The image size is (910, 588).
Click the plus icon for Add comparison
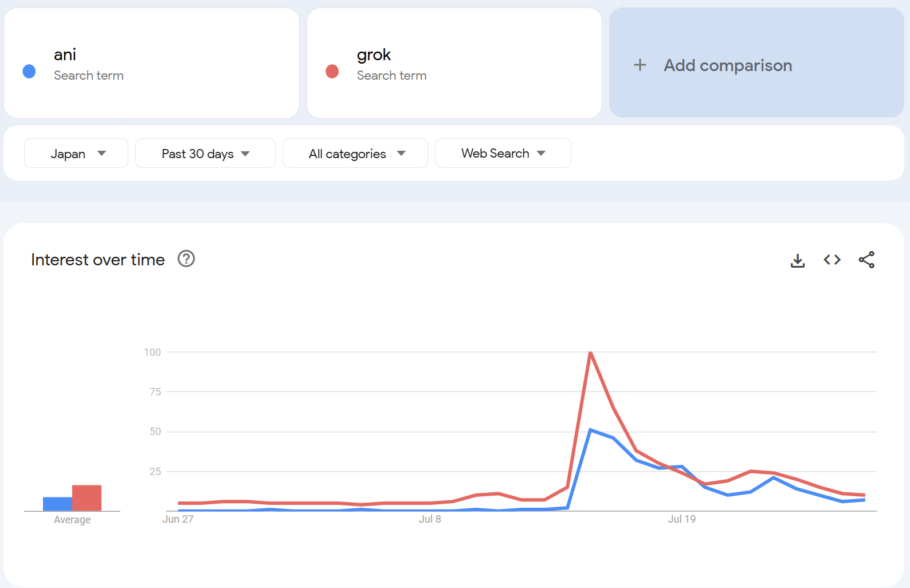[640, 65]
